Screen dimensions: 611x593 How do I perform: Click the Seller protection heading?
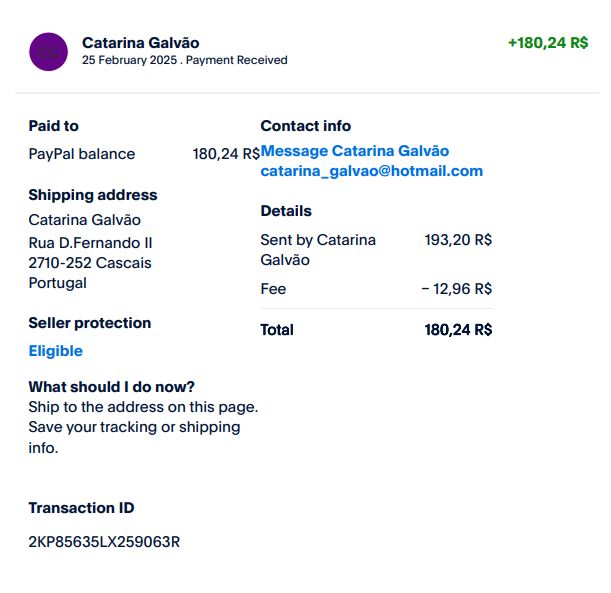(89, 323)
